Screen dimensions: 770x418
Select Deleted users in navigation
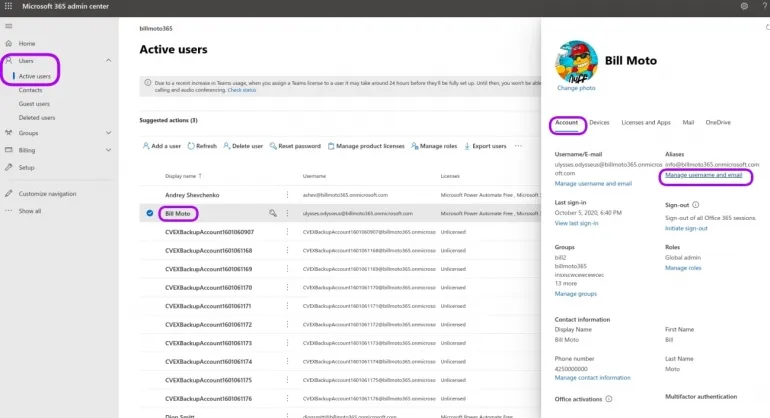[x=37, y=117]
